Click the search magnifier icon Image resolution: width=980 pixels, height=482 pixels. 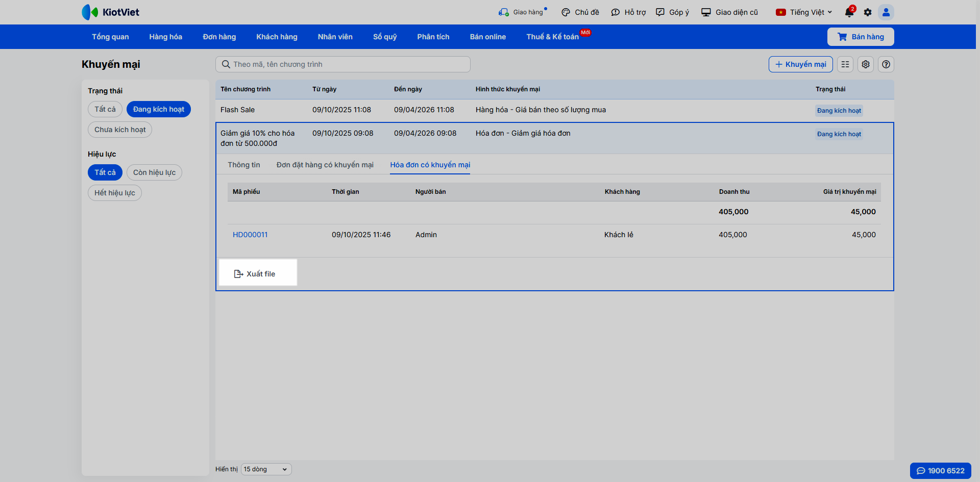point(226,64)
